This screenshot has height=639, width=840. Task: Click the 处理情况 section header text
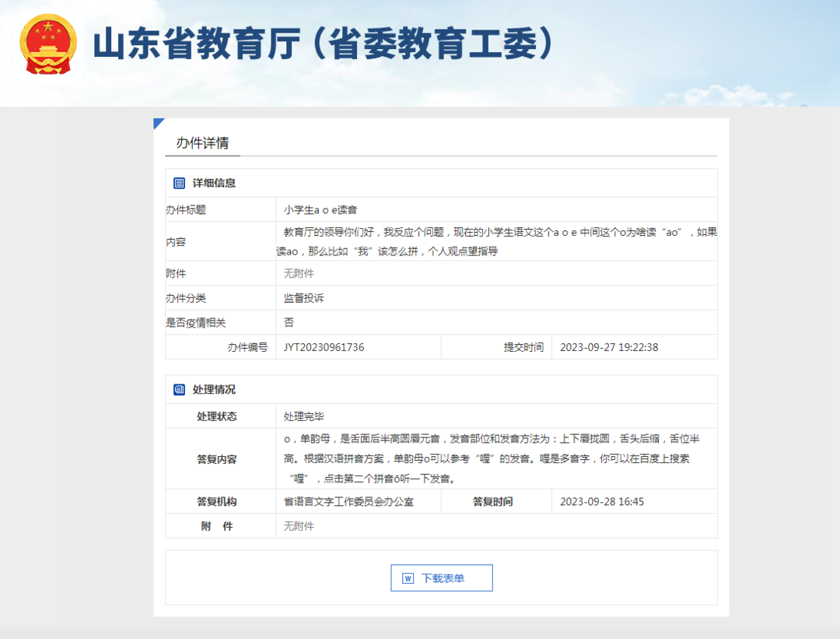click(214, 389)
